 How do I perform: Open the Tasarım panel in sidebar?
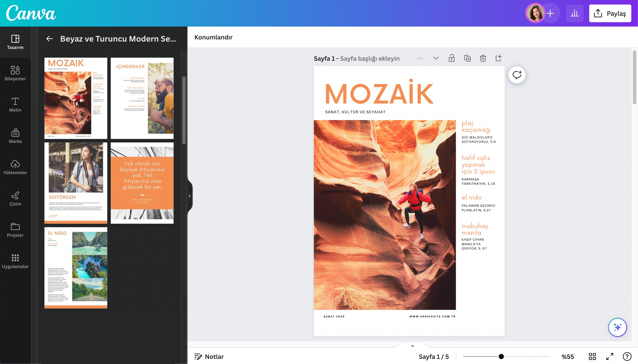click(15, 42)
